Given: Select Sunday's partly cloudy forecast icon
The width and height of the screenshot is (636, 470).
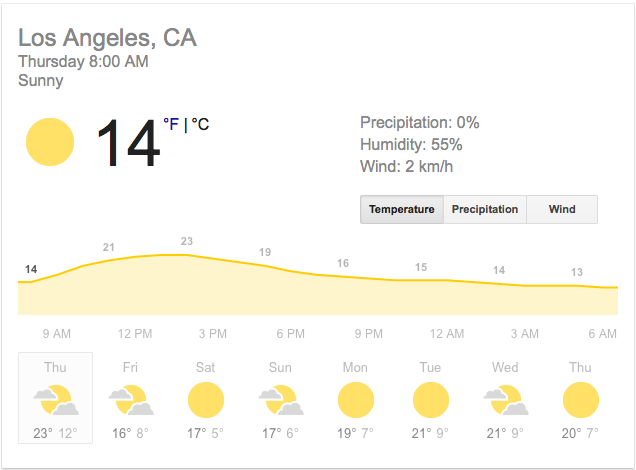Looking at the screenshot, I should pyautogui.click(x=281, y=400).
